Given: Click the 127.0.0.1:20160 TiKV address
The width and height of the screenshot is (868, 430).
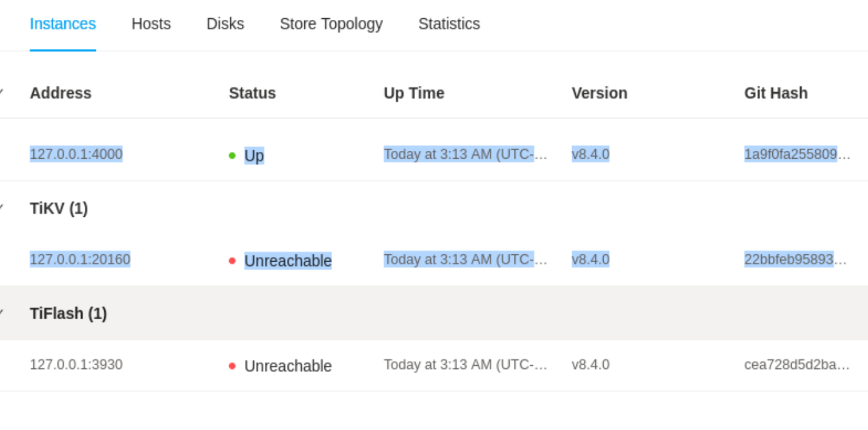Looking at the screenshot, I should 80,259.
